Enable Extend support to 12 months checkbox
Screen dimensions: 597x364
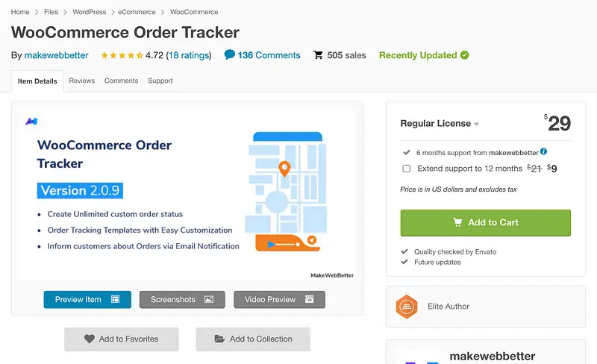[x=407, y=169]
